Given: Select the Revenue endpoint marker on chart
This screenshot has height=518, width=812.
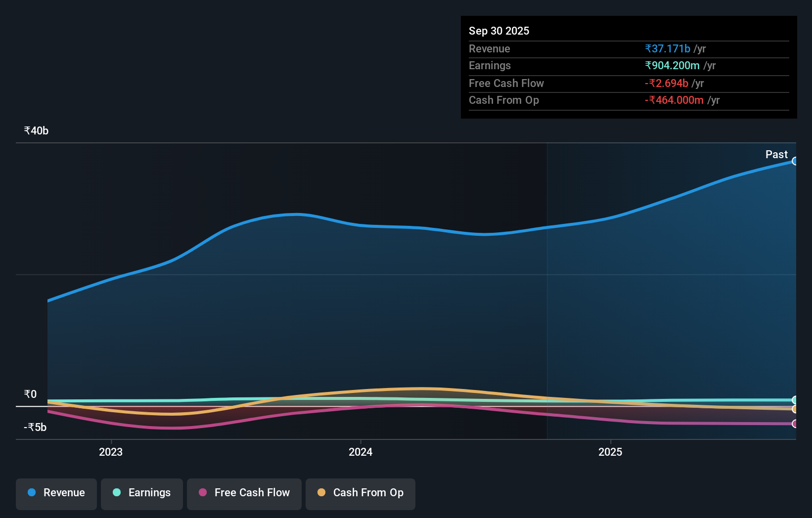Looking at the screenshot, I should click(x=795, y=161).
